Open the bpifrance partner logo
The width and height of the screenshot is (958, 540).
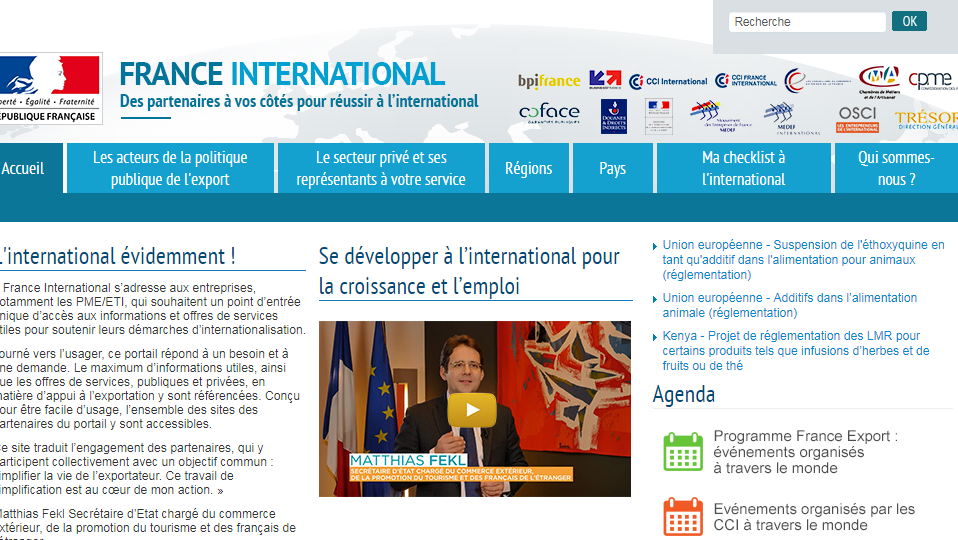549,81
